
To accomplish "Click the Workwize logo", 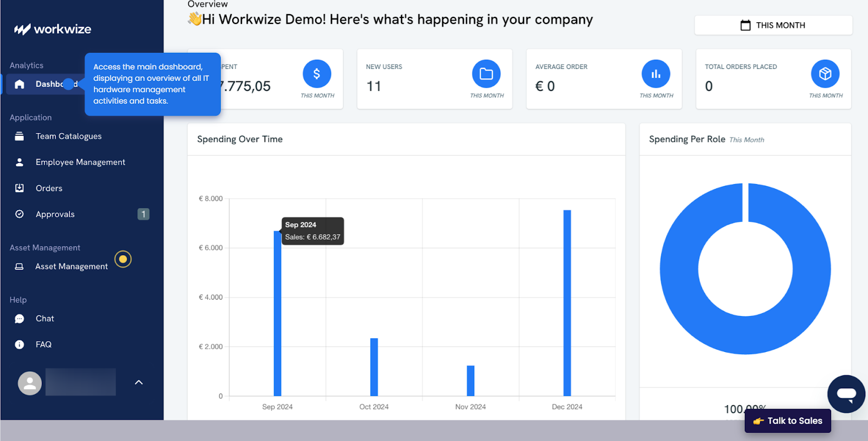I will (53, 29).
